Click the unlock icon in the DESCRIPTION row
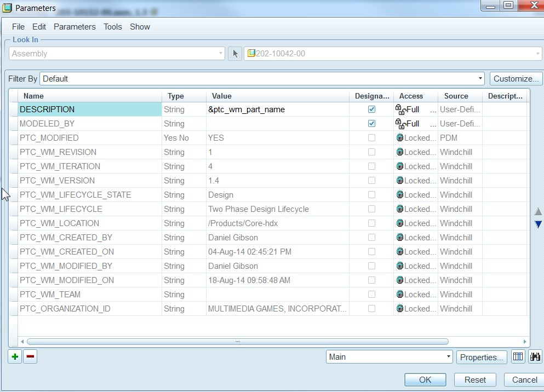 pyautogui.click(x=400, y=109)
